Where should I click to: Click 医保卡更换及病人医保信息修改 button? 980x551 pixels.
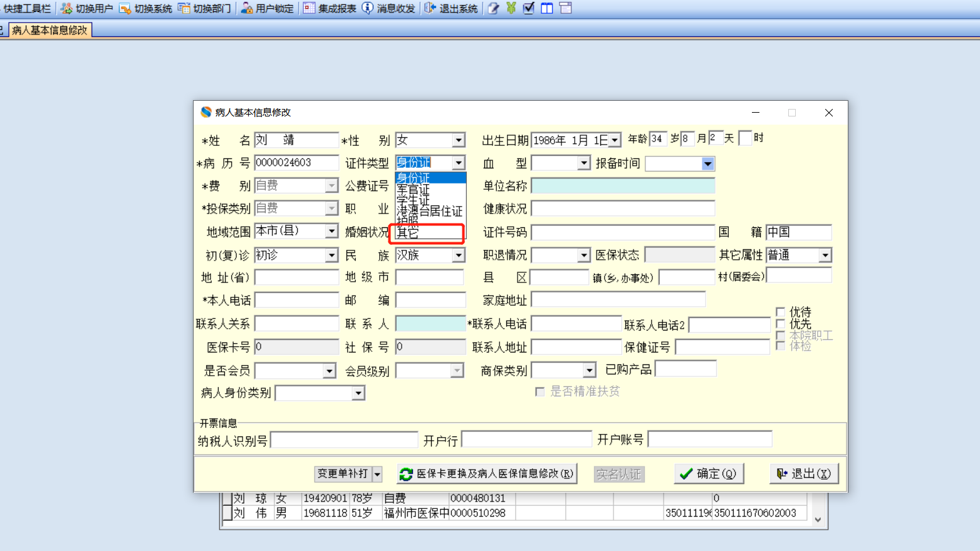tap(487, 474)
